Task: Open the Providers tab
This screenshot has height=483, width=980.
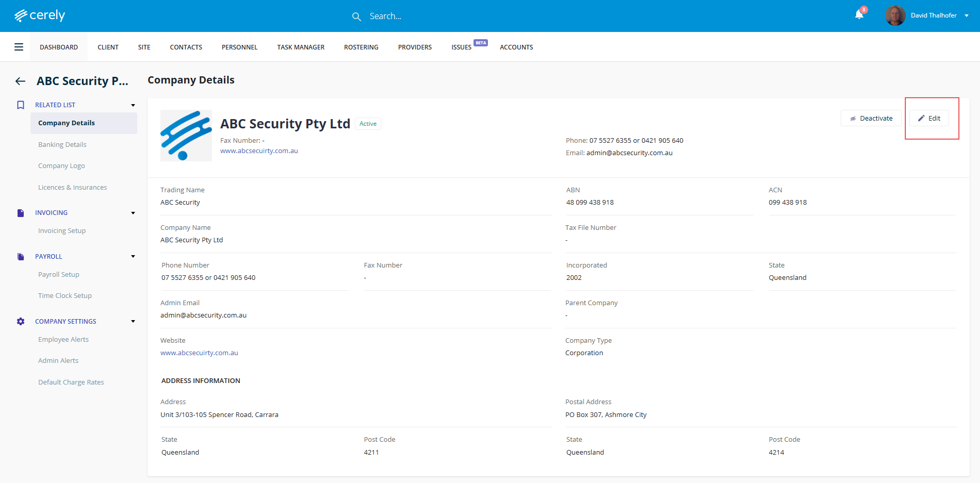Action: 415,47
